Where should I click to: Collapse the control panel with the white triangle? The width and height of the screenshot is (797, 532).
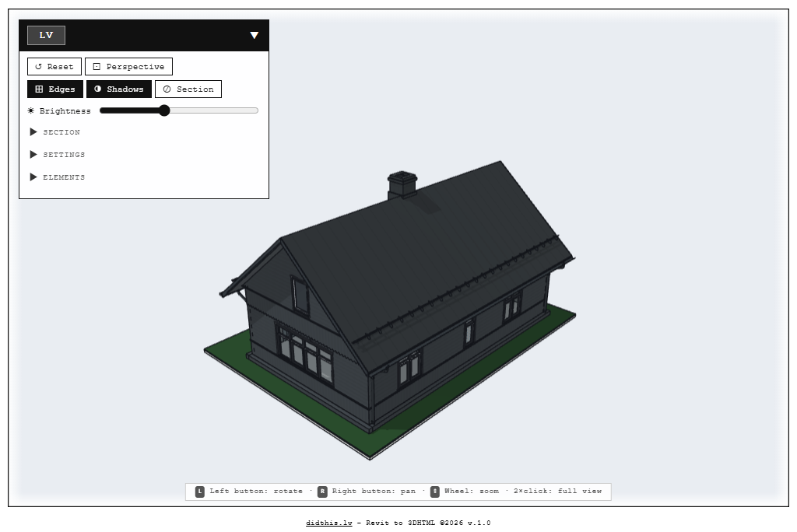coord(255,35)
